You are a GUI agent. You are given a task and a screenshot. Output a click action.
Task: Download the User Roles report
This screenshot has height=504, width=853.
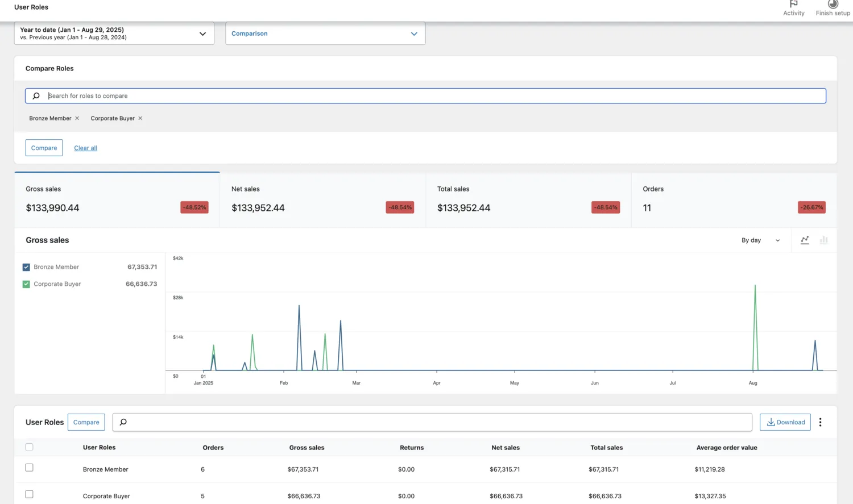tap(785, 422)
